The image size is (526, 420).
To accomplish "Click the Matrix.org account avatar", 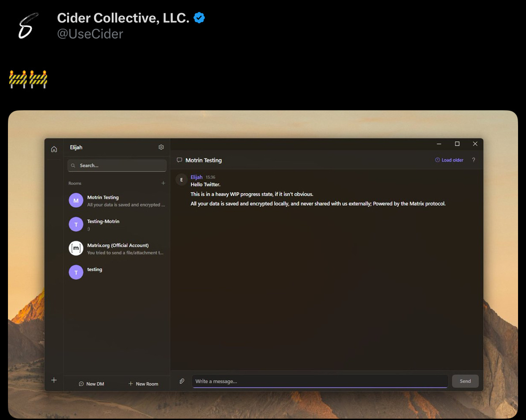I will [x=76, y=248].
